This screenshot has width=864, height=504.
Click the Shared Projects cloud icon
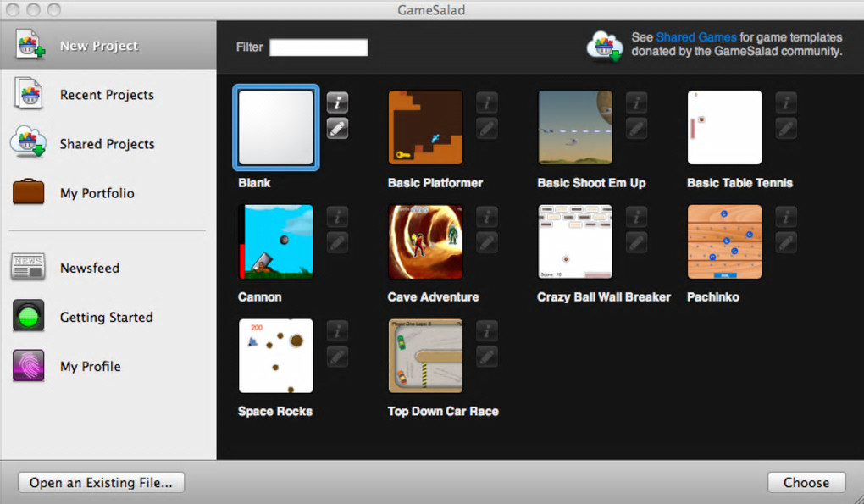tap(28, 142)
